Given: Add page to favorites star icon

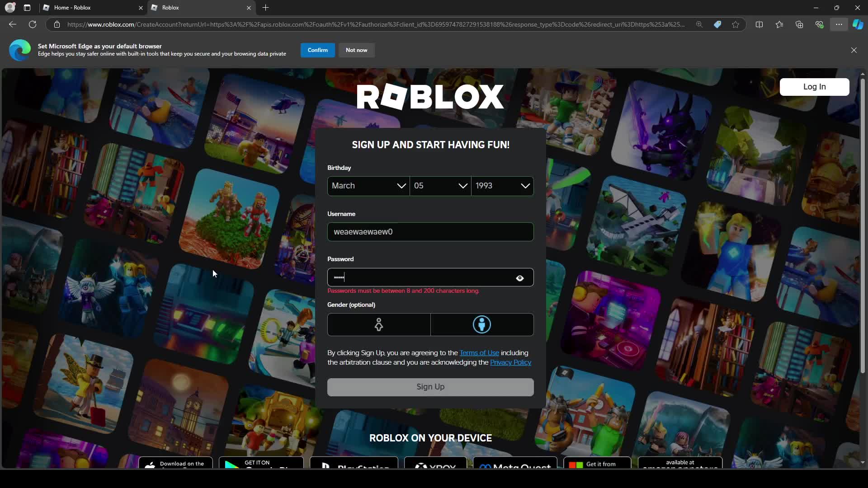Looking at the screenshot, I should [x=736, y=24].
